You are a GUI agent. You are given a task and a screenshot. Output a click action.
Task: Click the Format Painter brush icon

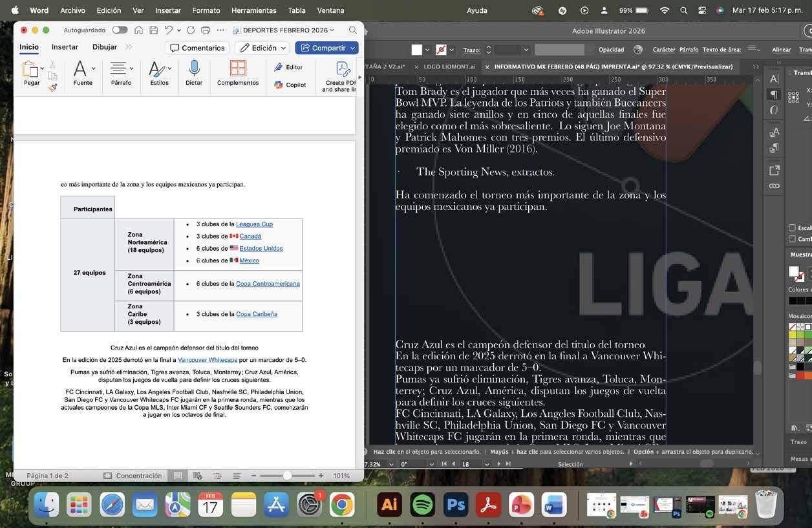pyautogui.click(x=52, y=87)
